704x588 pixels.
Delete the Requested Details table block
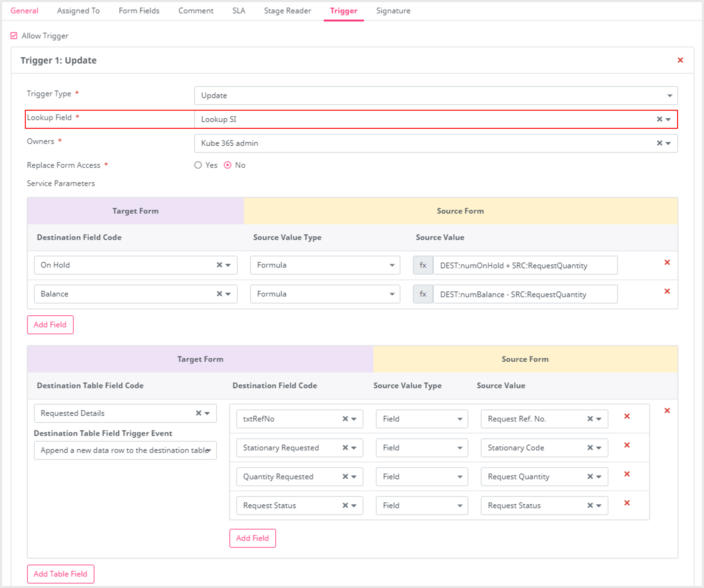pyautogui.click(x=667, y=411)
